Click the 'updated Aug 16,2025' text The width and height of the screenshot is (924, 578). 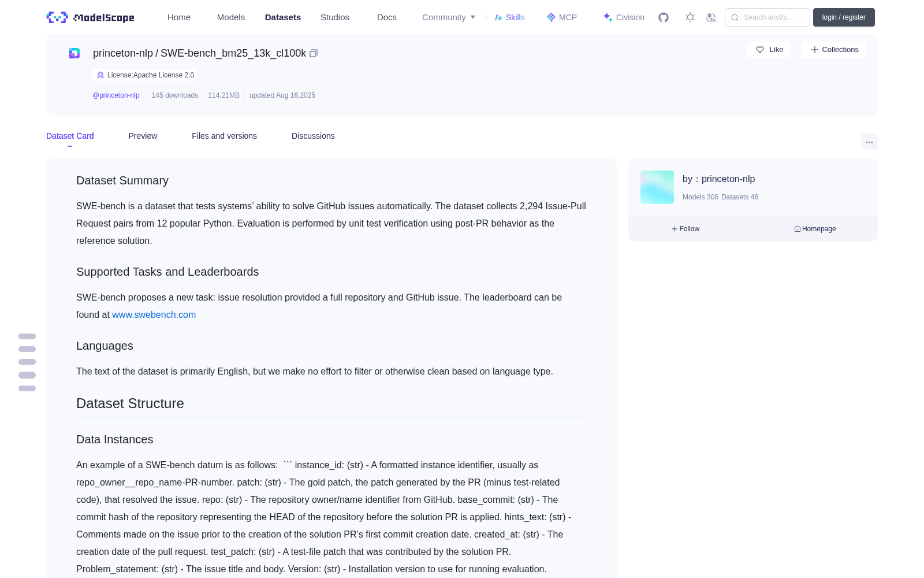(282, 95)
